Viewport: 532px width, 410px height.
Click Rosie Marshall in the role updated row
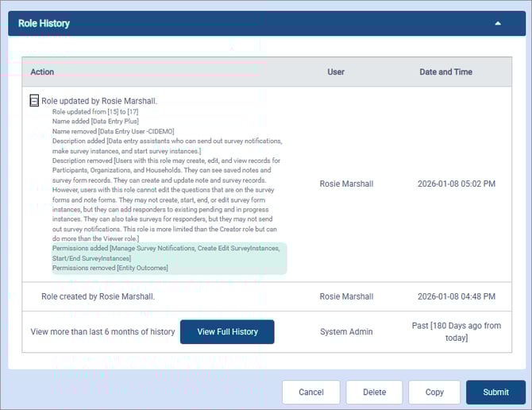346,184
